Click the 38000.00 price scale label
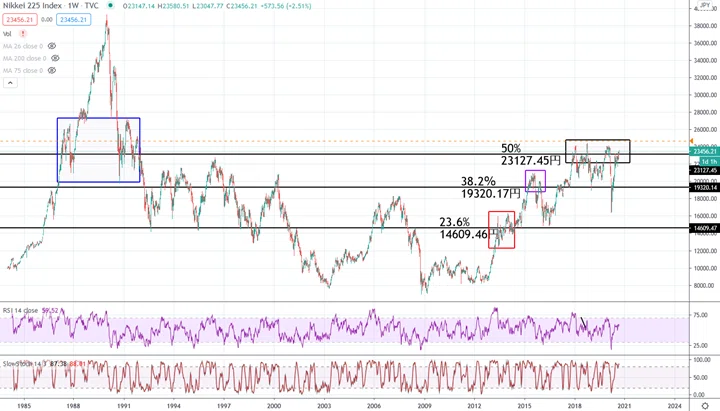 click(705, 26)
